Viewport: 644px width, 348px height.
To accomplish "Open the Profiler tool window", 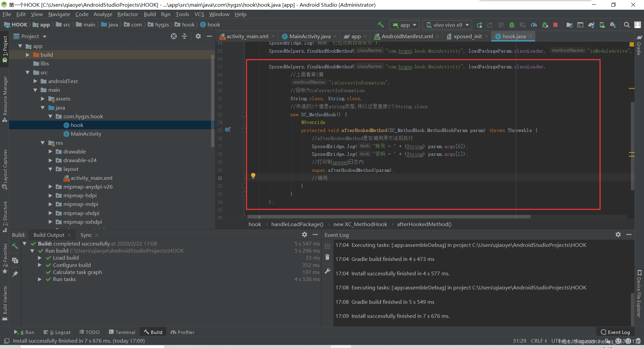I will coord(182,332).
